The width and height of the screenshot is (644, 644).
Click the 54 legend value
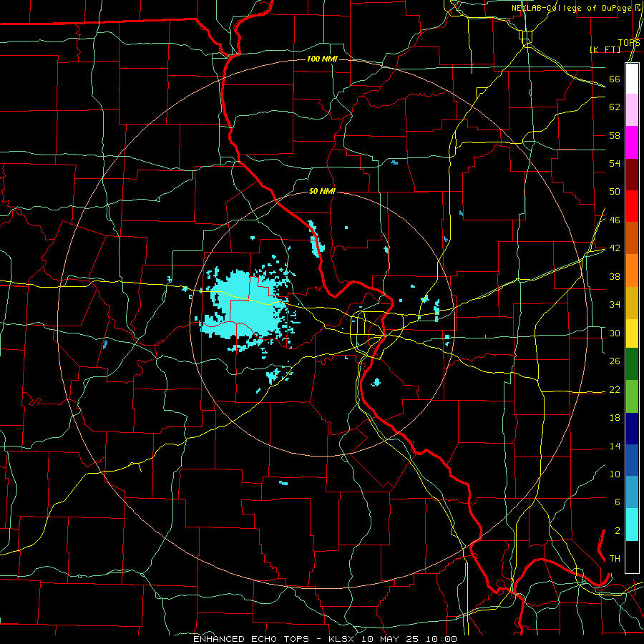click(615, 163)
